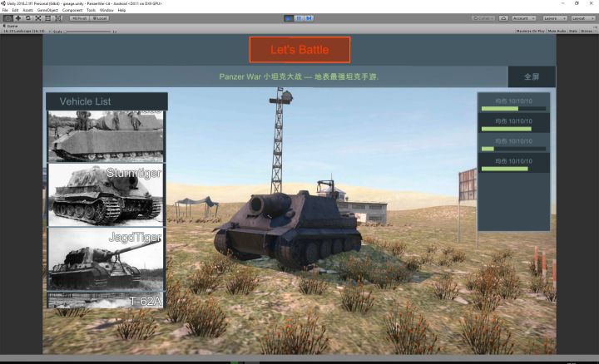Toggle Mute Audio
Image resolution: width=599 pixels, height=364 pixels.
pos(557,31)
